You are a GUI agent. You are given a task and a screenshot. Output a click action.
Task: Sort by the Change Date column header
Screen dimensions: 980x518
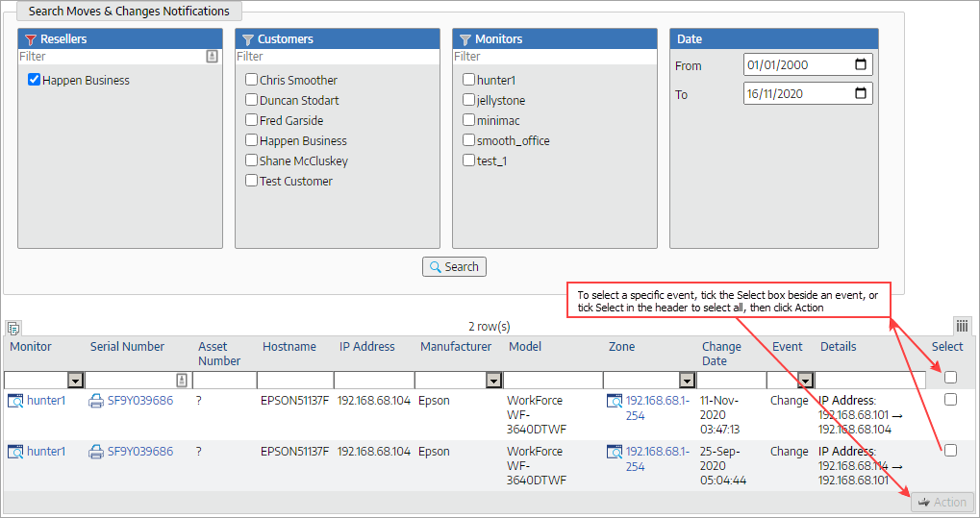click(721, 354)
